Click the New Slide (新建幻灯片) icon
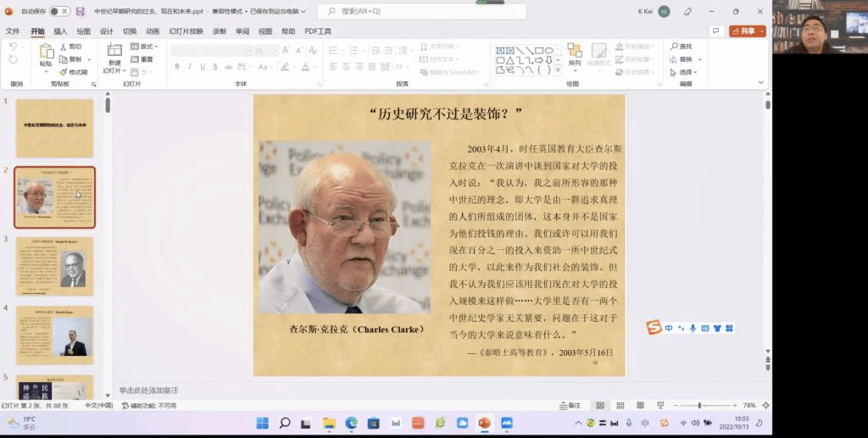Screen dimensions: 868x438 pyautogui.click(x=114, y=52)
